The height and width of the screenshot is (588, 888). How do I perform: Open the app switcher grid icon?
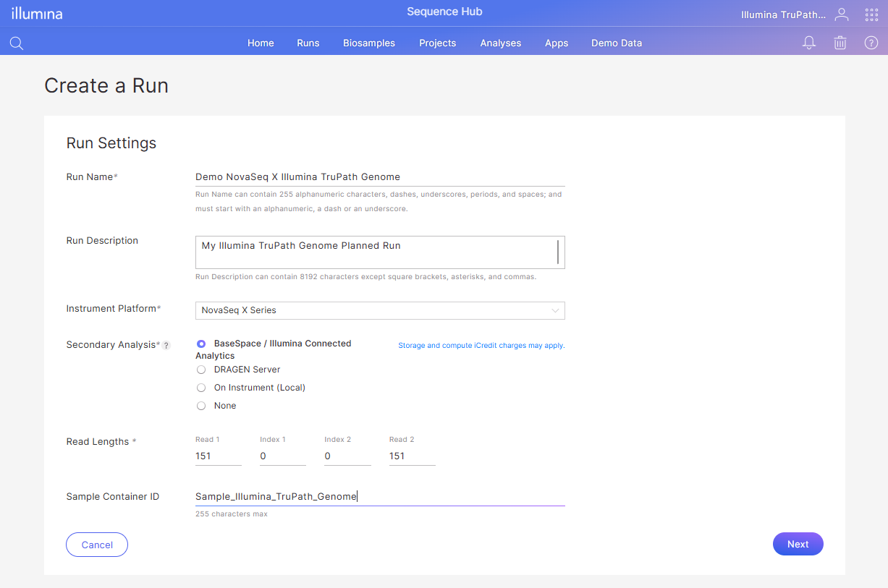(871, 14)
